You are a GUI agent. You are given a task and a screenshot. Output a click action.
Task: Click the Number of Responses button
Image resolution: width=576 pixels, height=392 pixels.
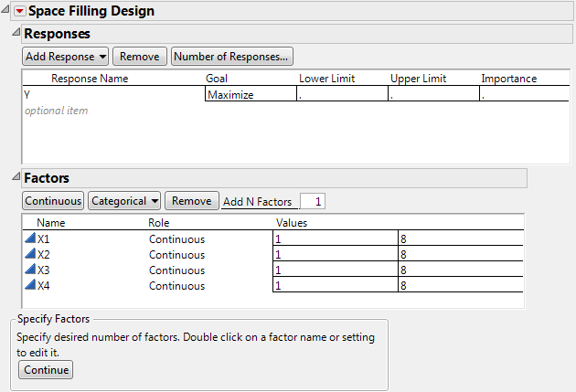click(232, 57)
